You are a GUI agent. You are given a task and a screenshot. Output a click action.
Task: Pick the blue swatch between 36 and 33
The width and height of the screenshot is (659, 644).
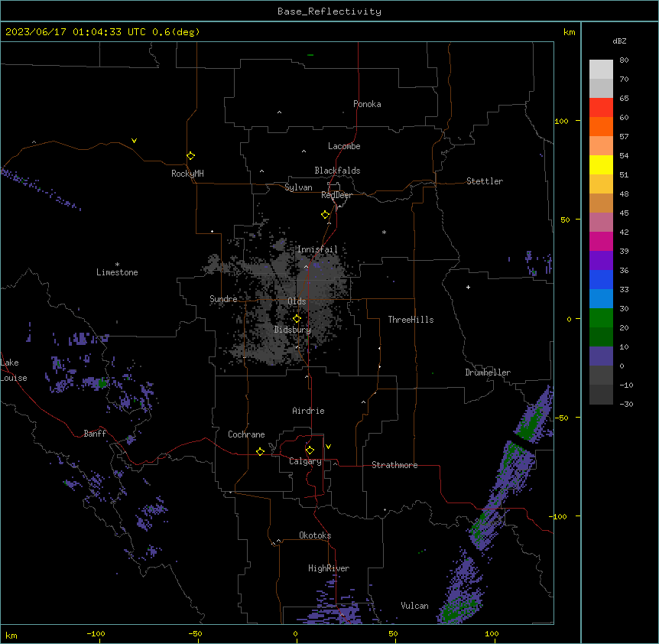[601, 279]
